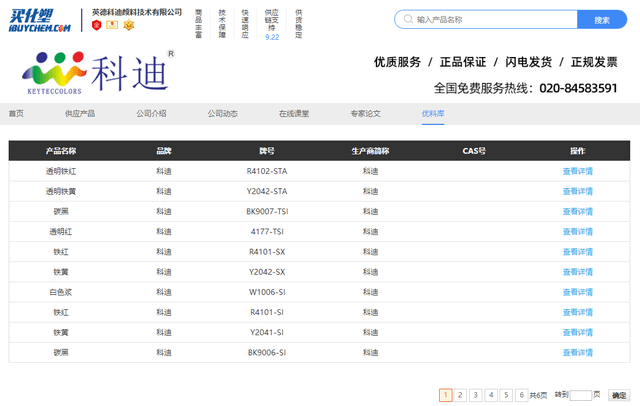The image size is (640, 406).
Task: Open the 公司介绍 tab
Action: (x=151, y=113)
